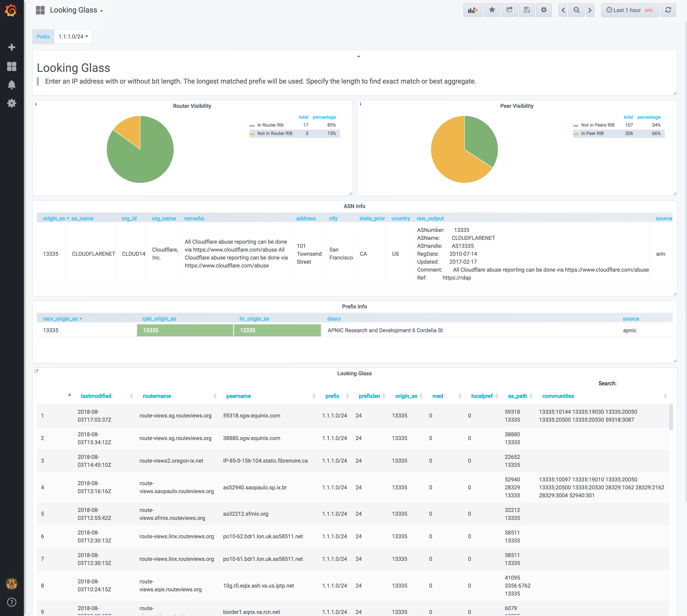The width and height of the screenshot is (687, 616).
Task: Open the Alerting bell icon in sidebar
Action: [12, 85]
